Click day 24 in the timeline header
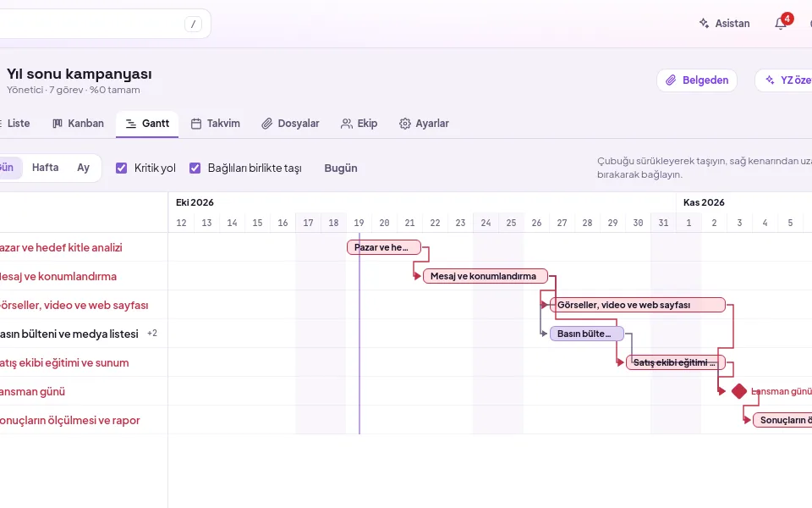The width and height of the screenshot is (812, 508). click(486, 223)
